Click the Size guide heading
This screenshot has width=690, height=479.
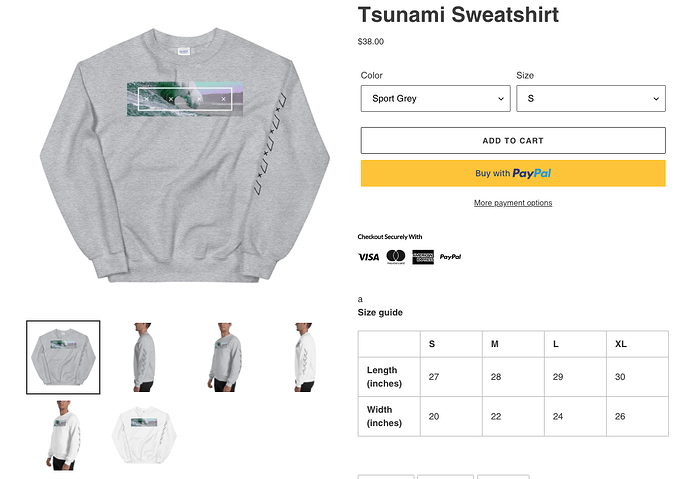click(380, 313)
